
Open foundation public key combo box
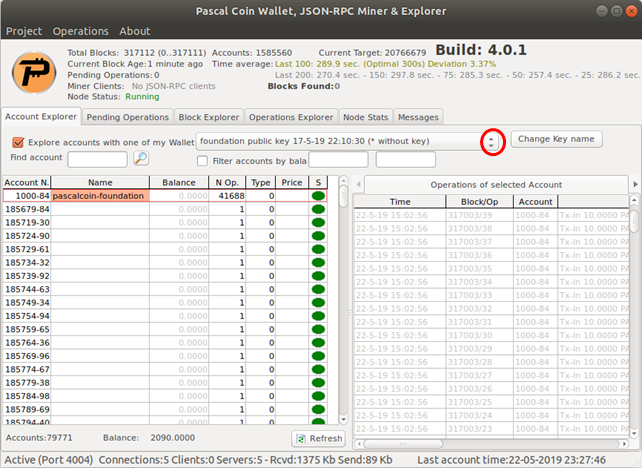[x=349, y=141]
